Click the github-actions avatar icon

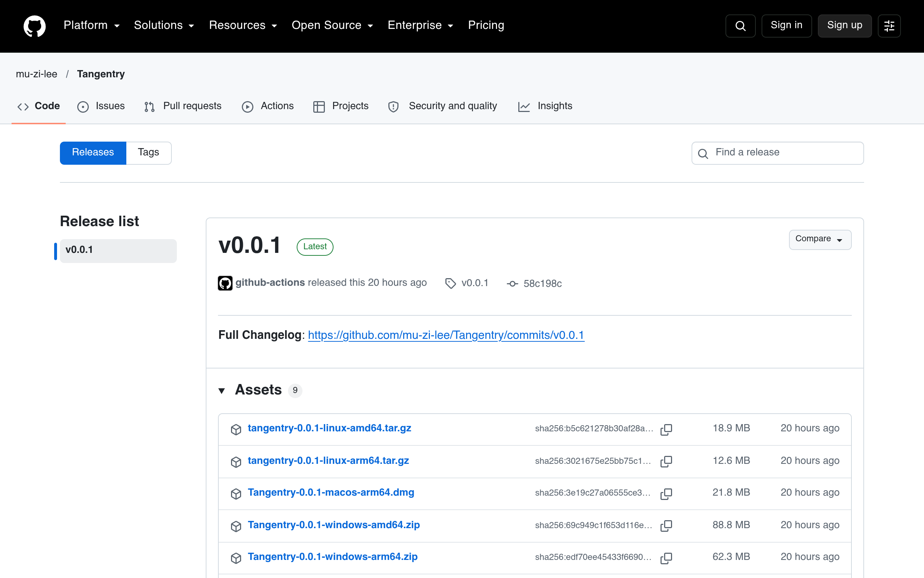(x=225, y=283)
